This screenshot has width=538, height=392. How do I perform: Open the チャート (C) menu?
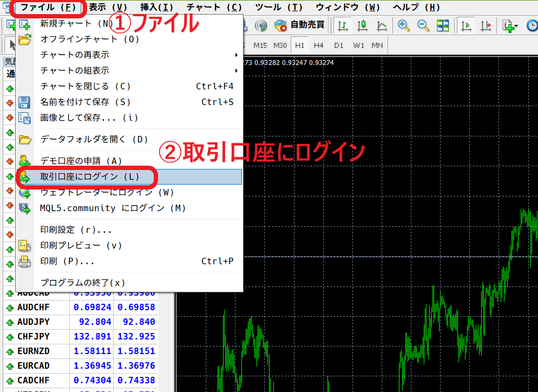[214, 7]
